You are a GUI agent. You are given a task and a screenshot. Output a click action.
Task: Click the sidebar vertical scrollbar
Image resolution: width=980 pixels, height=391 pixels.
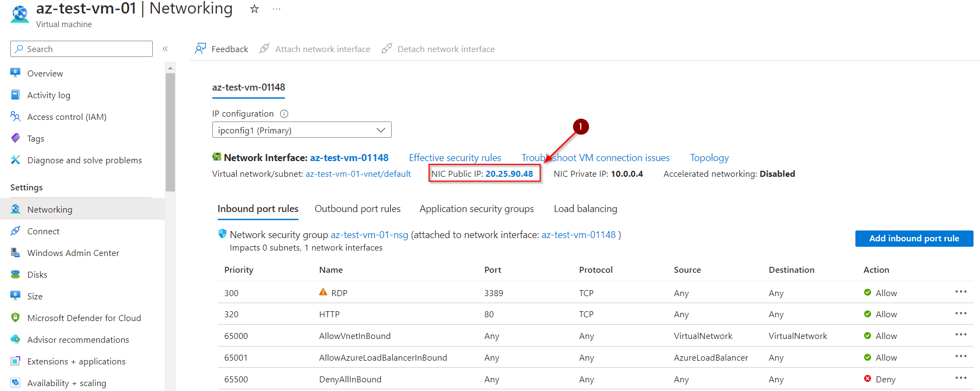[171, 132]
